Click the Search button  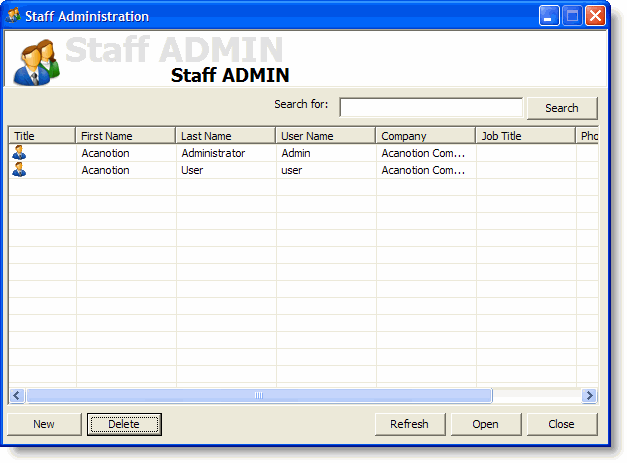pos(562,108)
